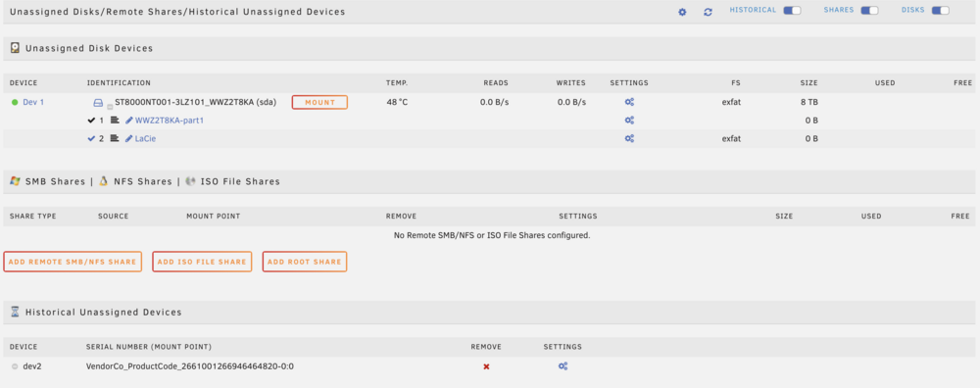The width and height of the screenshot is (980, 388).
Task: Click the exfat value in the LaCie row
Action: tap(731, 139)
